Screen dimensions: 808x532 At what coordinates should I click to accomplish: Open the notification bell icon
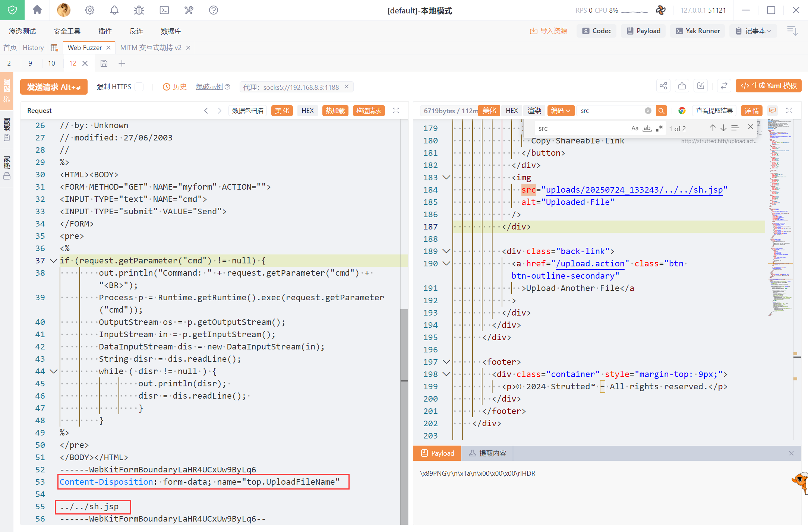[x=114, y=10]
